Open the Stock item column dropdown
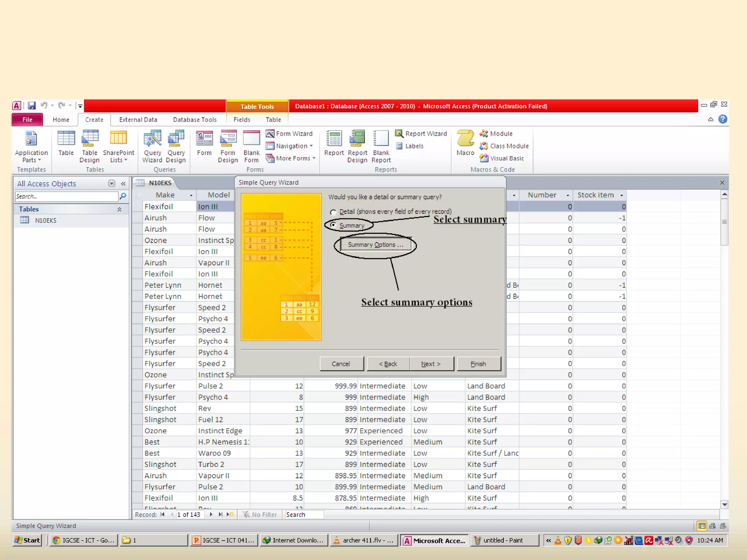The image size is (747, 560). (x=622, y=195)
